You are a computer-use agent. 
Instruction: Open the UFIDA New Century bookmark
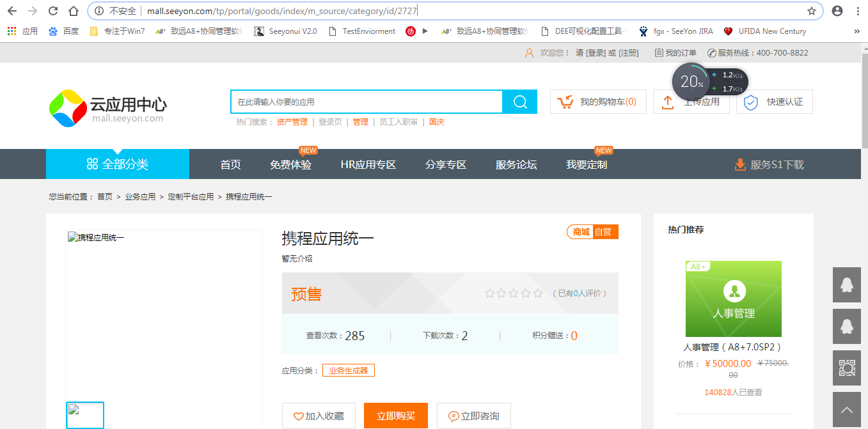pyautogui.click(x=765, y=31)
